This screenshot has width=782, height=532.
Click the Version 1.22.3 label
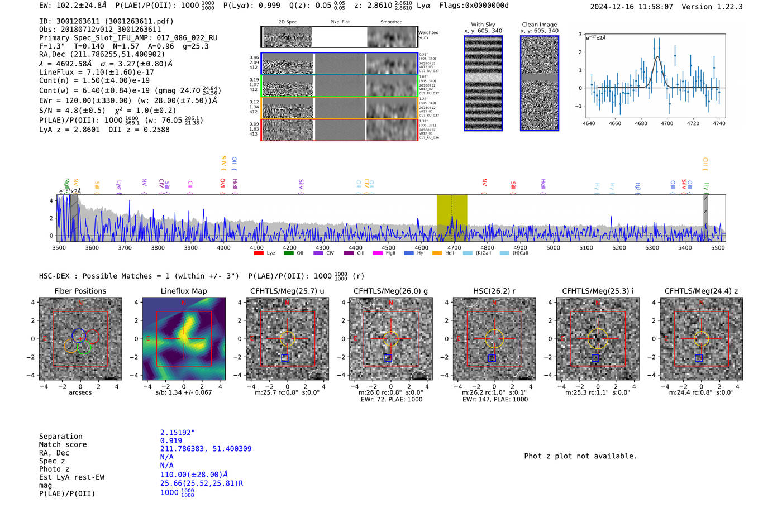coord(712,7)
